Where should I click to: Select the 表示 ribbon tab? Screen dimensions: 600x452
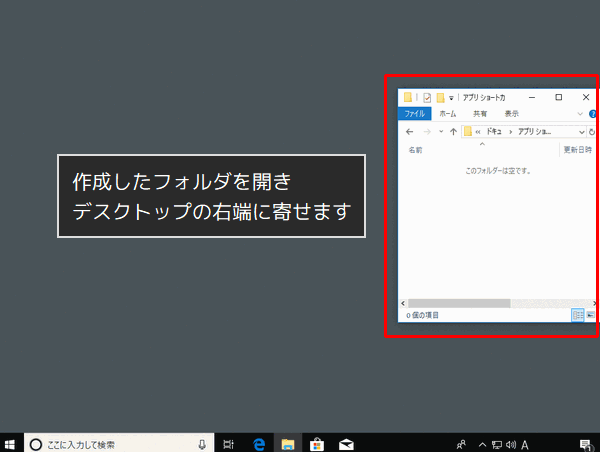pos(511,114)
